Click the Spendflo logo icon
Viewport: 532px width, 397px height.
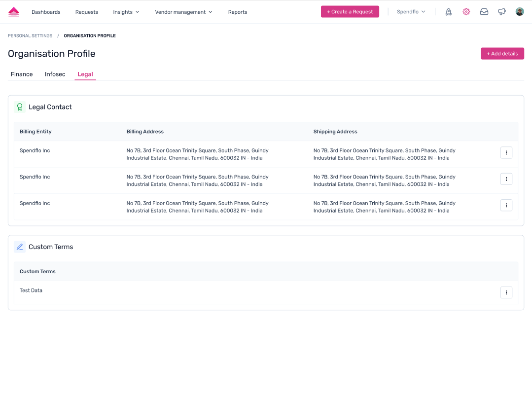tap(14, 12)
